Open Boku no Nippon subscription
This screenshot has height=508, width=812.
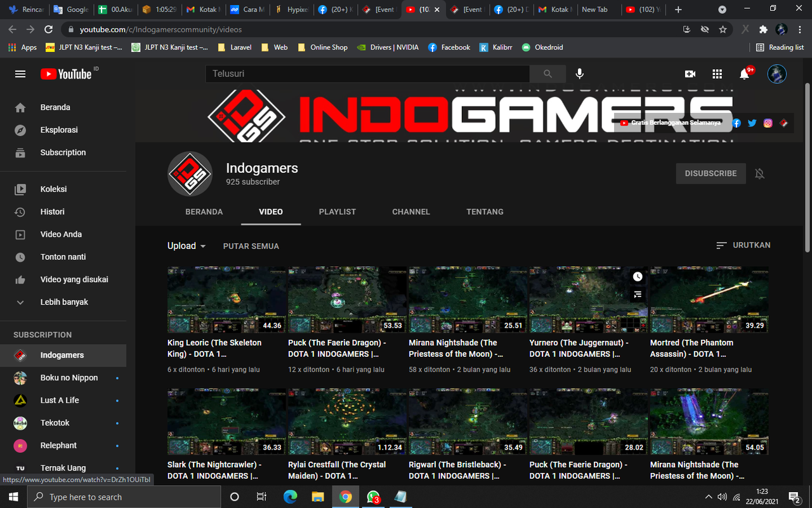[63, 378]
